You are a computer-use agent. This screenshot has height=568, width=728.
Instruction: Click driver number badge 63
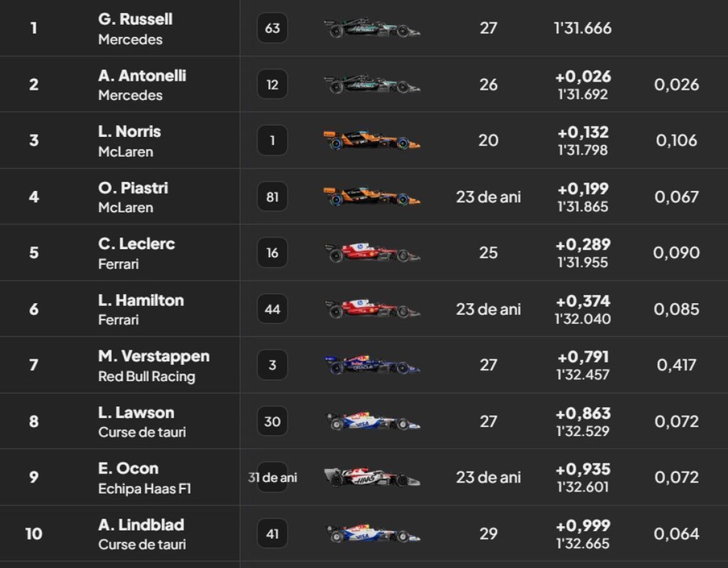[x=272, y=28]
